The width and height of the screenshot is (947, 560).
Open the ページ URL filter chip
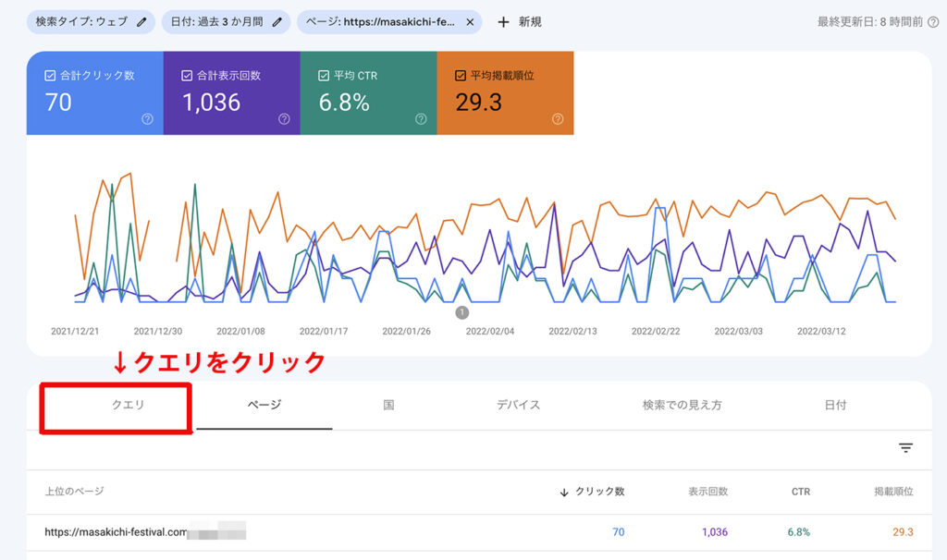389,22
